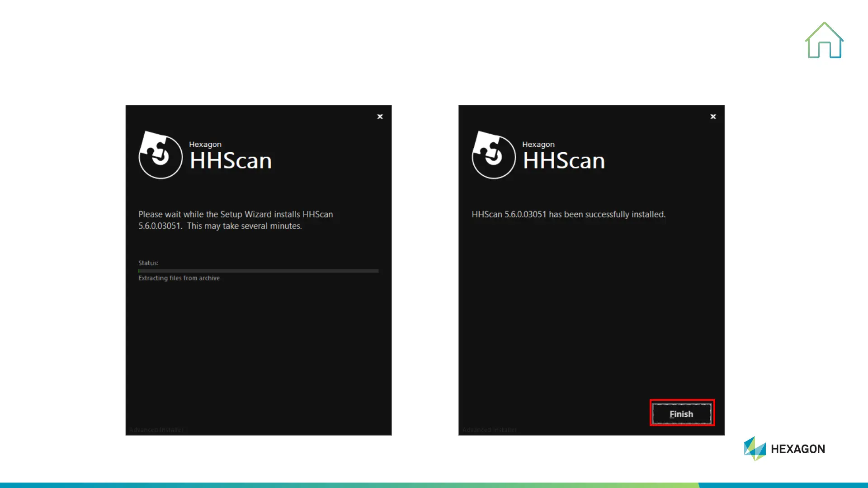Click the HHScan puzzle logo in left dialog
This screenshot has height=488, width=868.
pyautogui.click(x=160, y=155)
